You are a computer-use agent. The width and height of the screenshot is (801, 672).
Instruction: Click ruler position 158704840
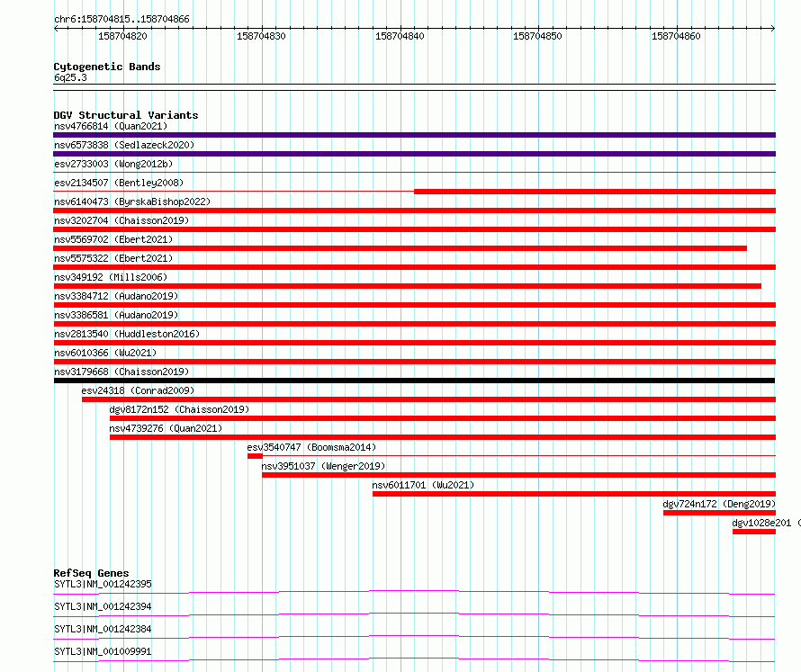[400, 36]
